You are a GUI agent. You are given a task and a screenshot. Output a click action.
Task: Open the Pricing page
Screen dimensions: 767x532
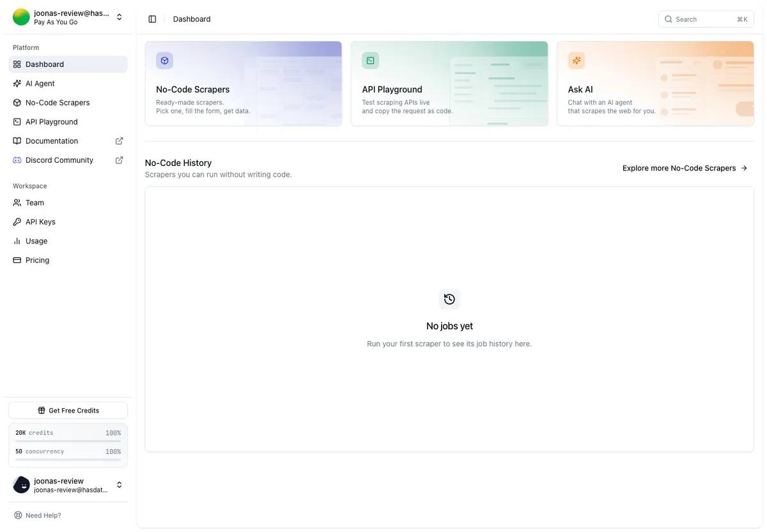click(68, 261)
